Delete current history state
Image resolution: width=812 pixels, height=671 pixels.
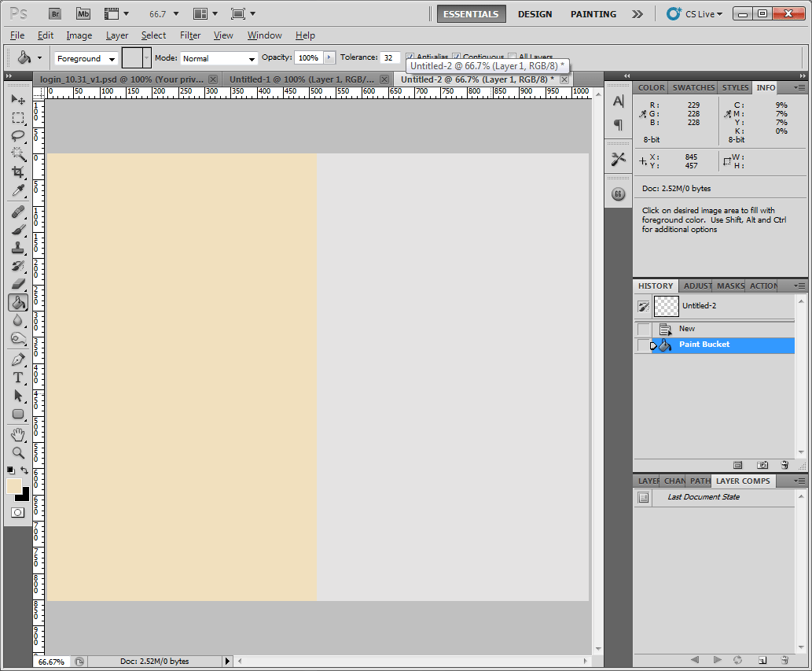(x=784, y=465)
